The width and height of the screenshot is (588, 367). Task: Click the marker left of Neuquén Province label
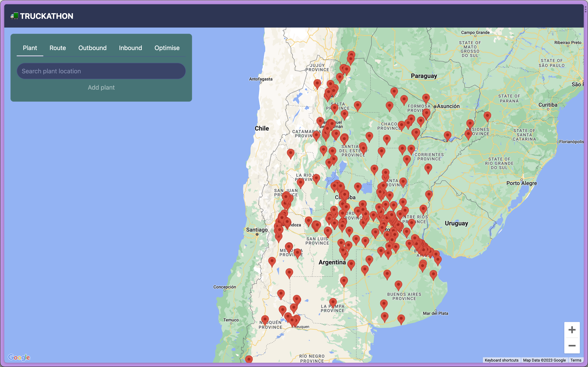(265, 319)
